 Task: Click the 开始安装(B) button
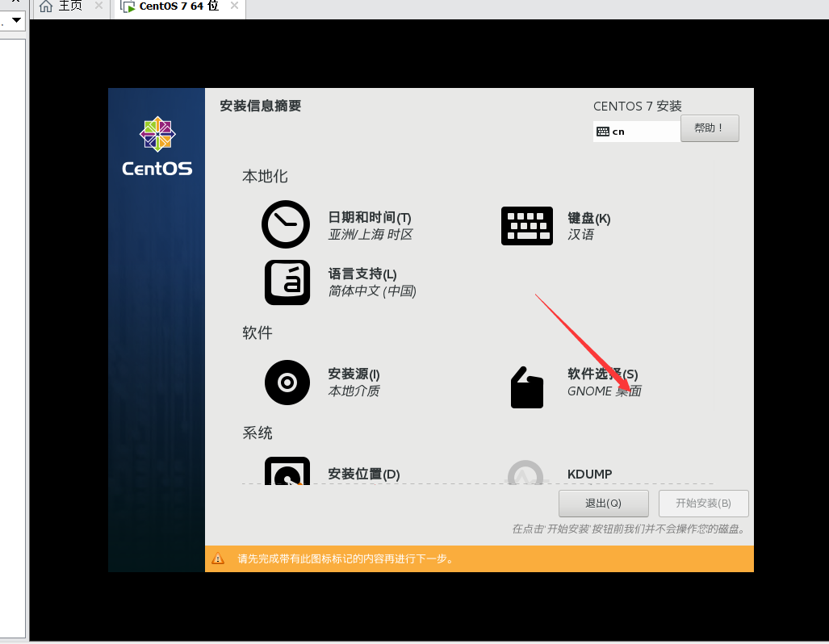[703, 504]
